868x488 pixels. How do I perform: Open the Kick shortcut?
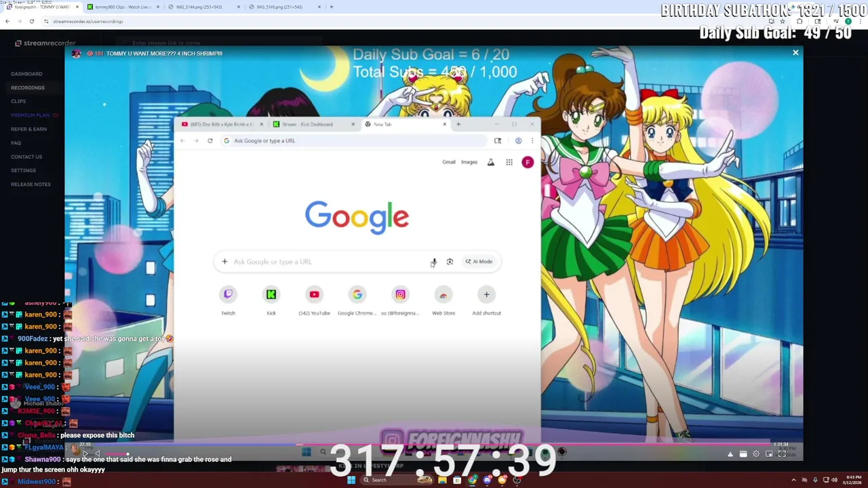(x=271, y=300)
